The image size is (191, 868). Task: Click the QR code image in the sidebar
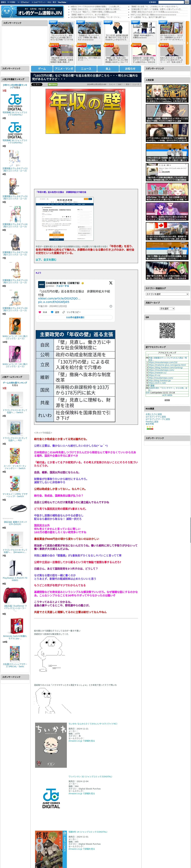[167, 331]
